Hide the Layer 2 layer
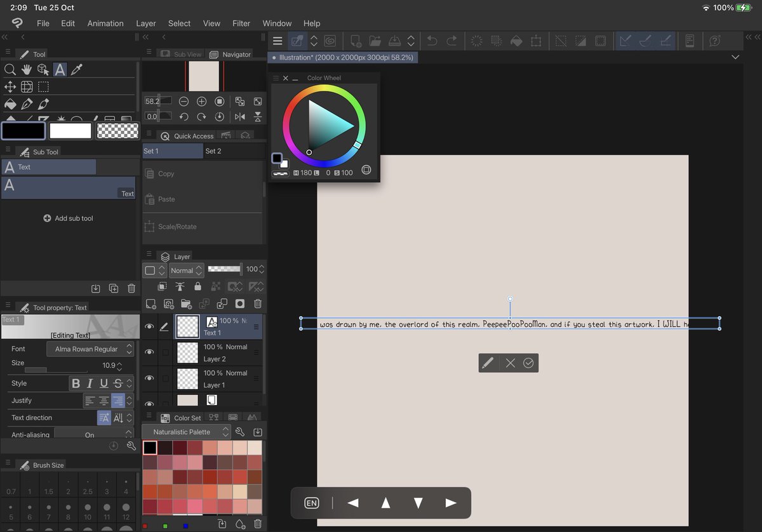Viewport: 762px width, 532px height. point(150,352)
